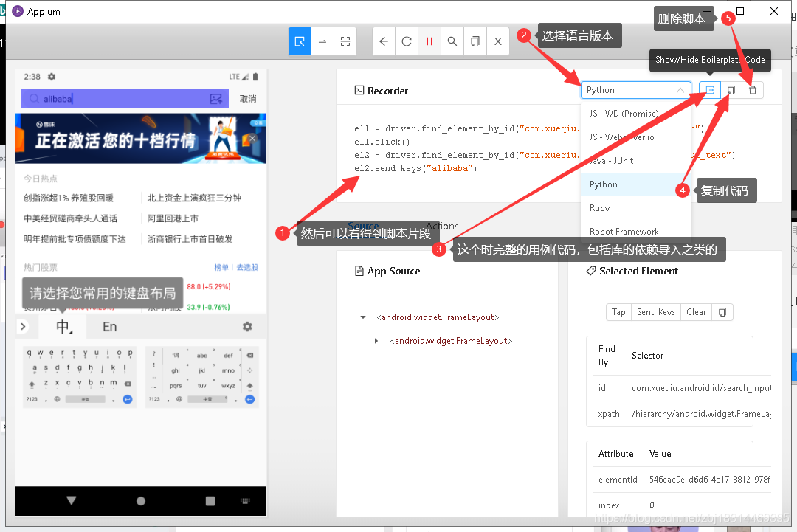Select JS - WD (Promise) option
This screenshot has height=532, width=797.
[636, 114]
